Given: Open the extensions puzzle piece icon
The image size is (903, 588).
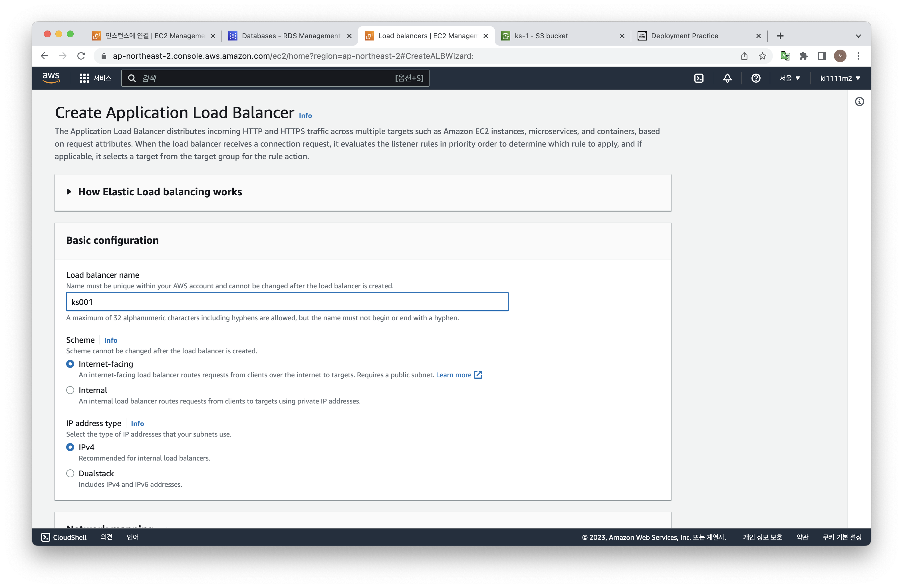Looking at the screenshot, I should (x=803, y=56).
